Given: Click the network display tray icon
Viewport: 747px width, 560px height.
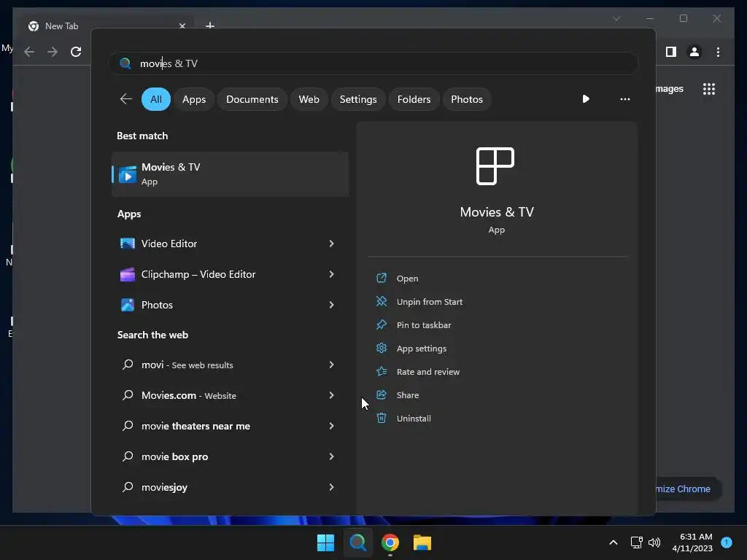Looking at the screenshot, I should pyautogui.click(x=636, y=542).
